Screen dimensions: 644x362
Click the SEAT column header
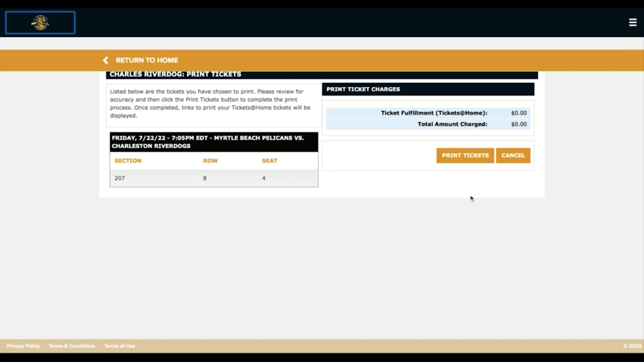(x=270, y=161)
